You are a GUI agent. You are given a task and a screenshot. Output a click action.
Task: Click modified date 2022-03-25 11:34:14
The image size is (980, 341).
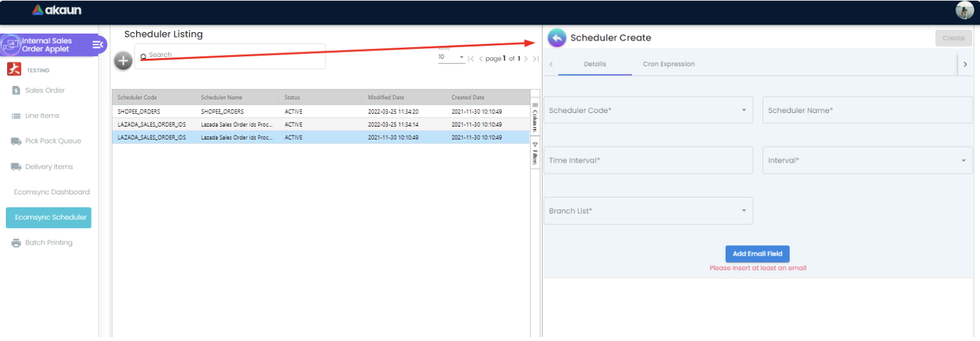(x=393, y=125)
